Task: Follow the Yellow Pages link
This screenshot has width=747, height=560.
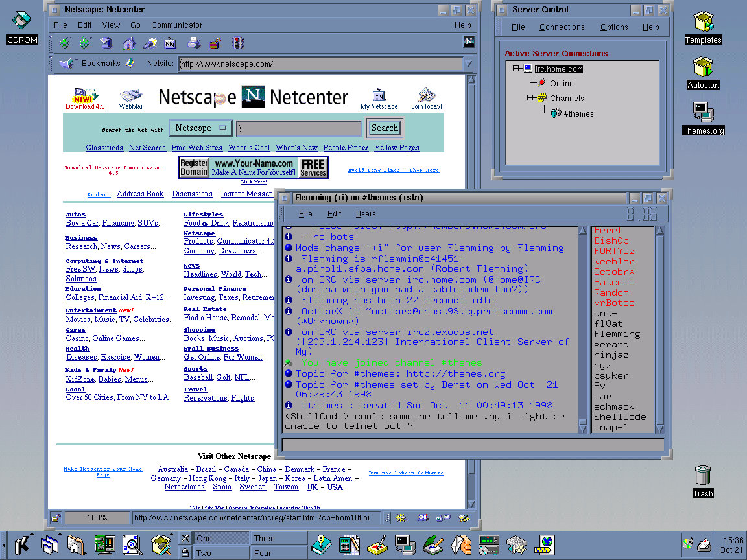Action: (396, 148)
